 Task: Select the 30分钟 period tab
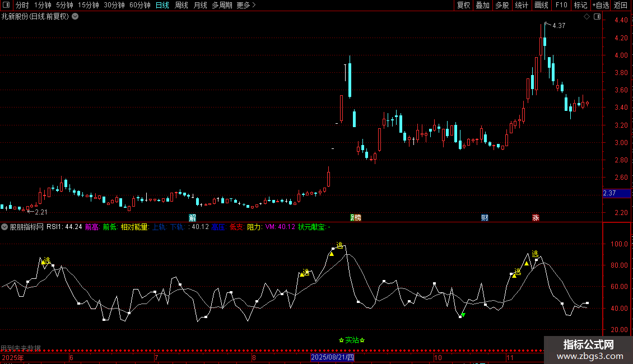(114, 5)
